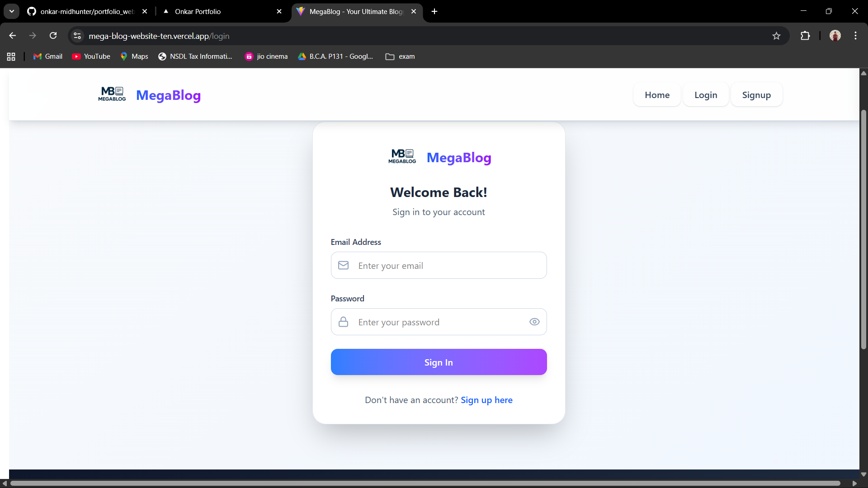Open the exam bookmarks folder
868x488 pixels.
tap(400, 56)
